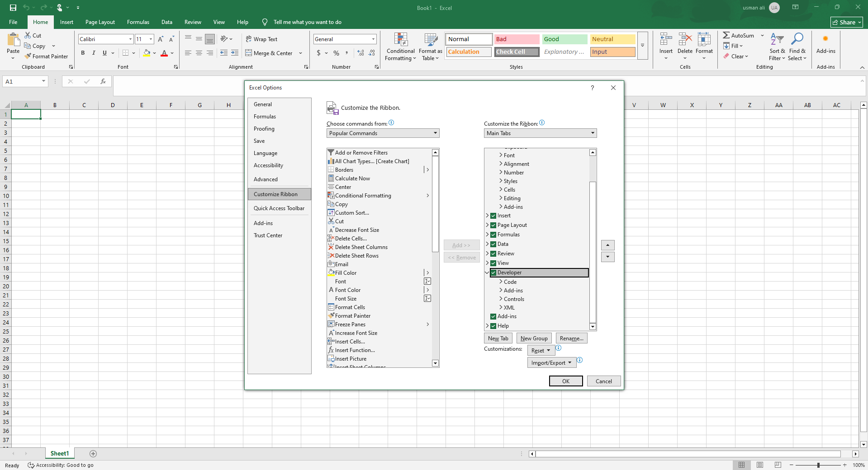Image resolution: width=868 pixels, height=470 pixels.
Task: Click Increase Font Size icon in ribbon
Action: 161,39
